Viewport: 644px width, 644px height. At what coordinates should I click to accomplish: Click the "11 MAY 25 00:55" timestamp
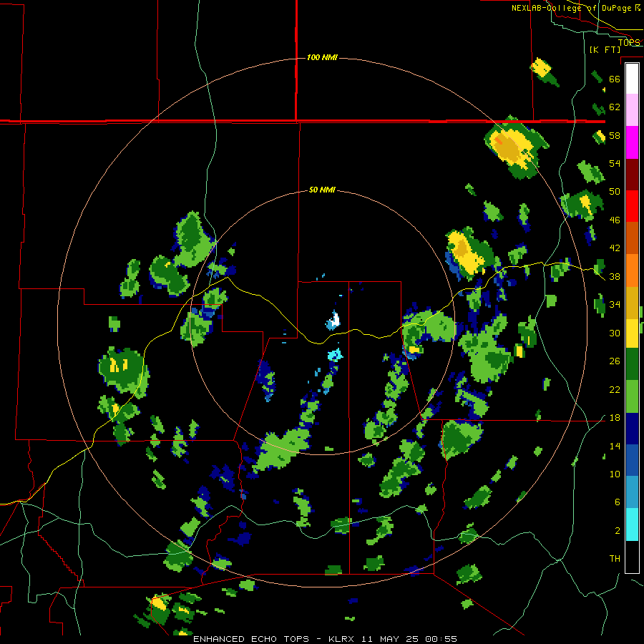tap(409, 639)
